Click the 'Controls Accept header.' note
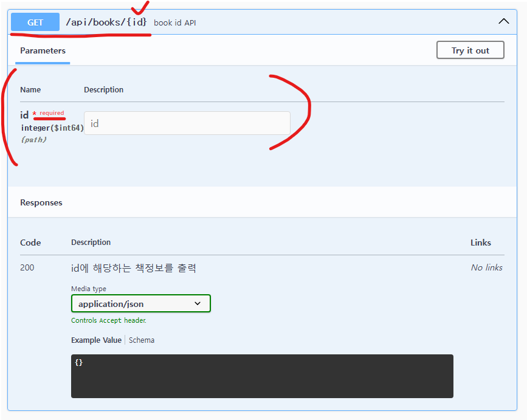The width and height of the screenshot is (527, 420). click(x=109, y=320)
